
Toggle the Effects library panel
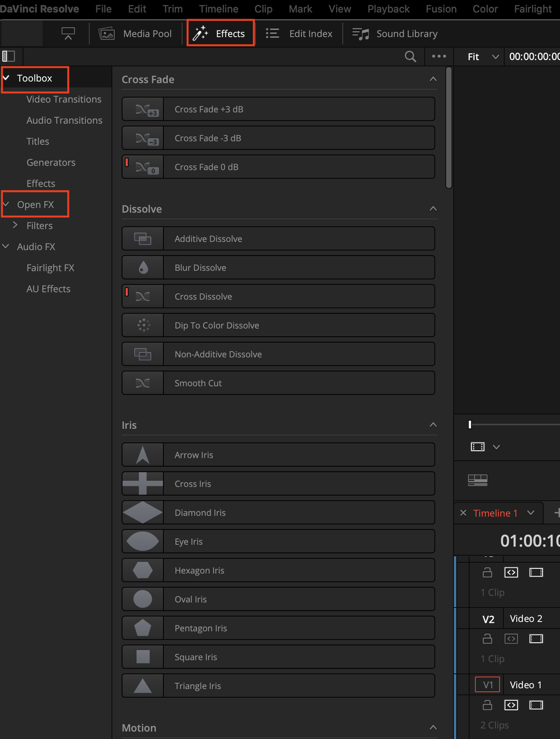click(220, 33)
